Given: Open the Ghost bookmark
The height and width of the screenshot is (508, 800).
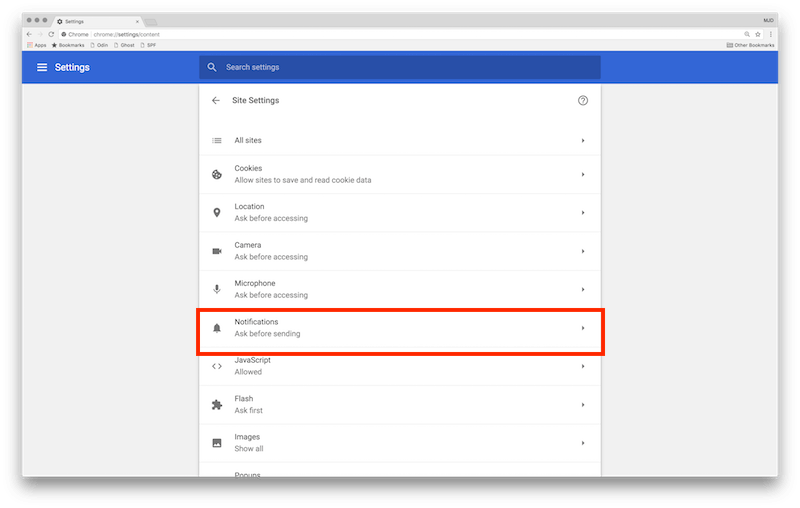Looking at the screenshot, I should 124,45.
